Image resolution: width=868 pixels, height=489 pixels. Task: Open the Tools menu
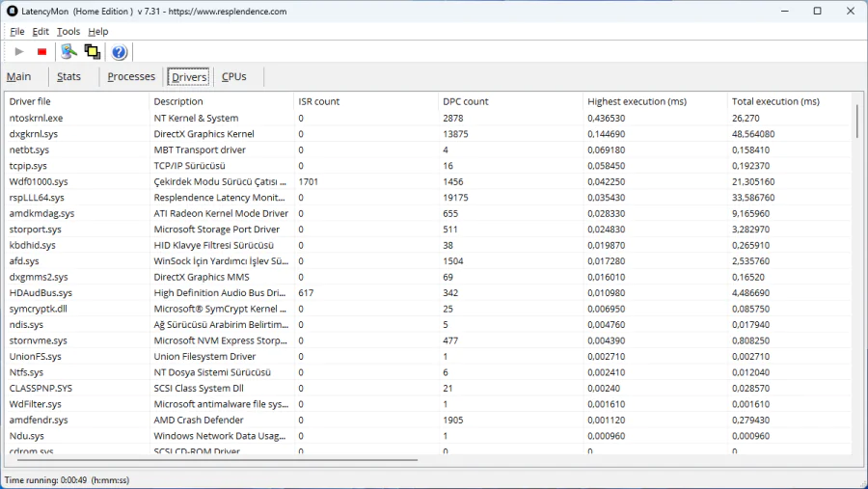(68, 32)
